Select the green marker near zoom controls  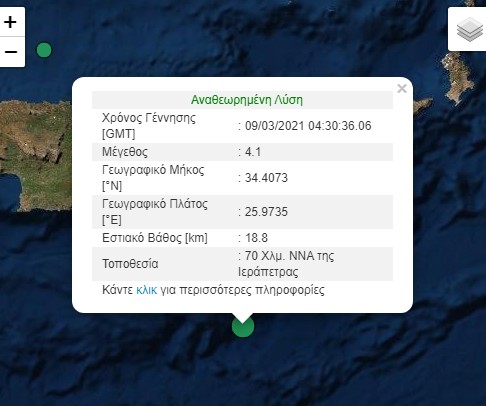pyautogui.click(x=44, y=50)
